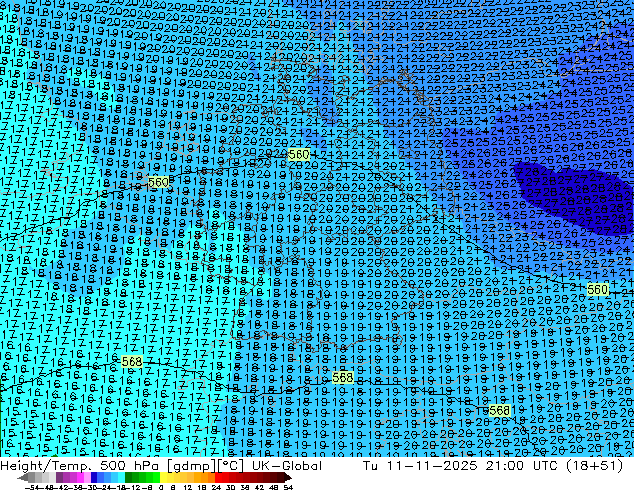Click the cyan swatch in the color legend
This screenshot has height=490, width=634.
(x=121, y=478)
